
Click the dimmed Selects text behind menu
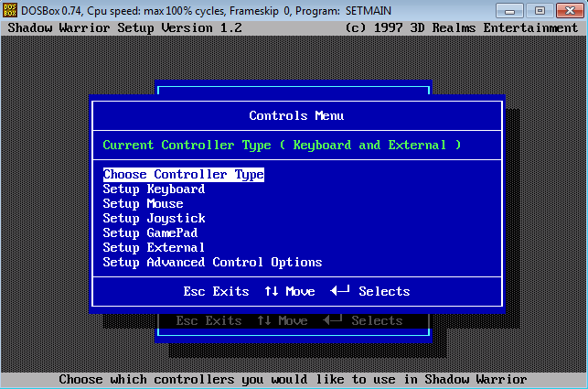pyautogui.click(x=377, y=320)
